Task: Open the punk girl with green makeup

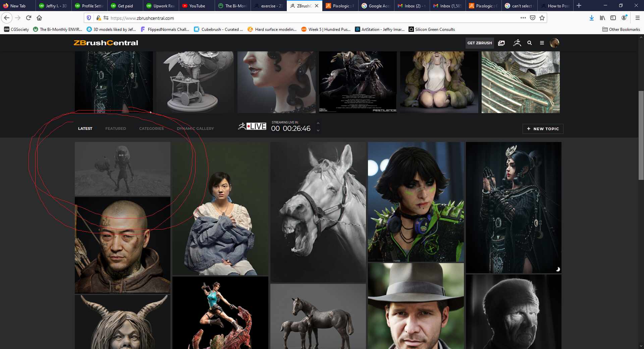Action: coord(416,202)
